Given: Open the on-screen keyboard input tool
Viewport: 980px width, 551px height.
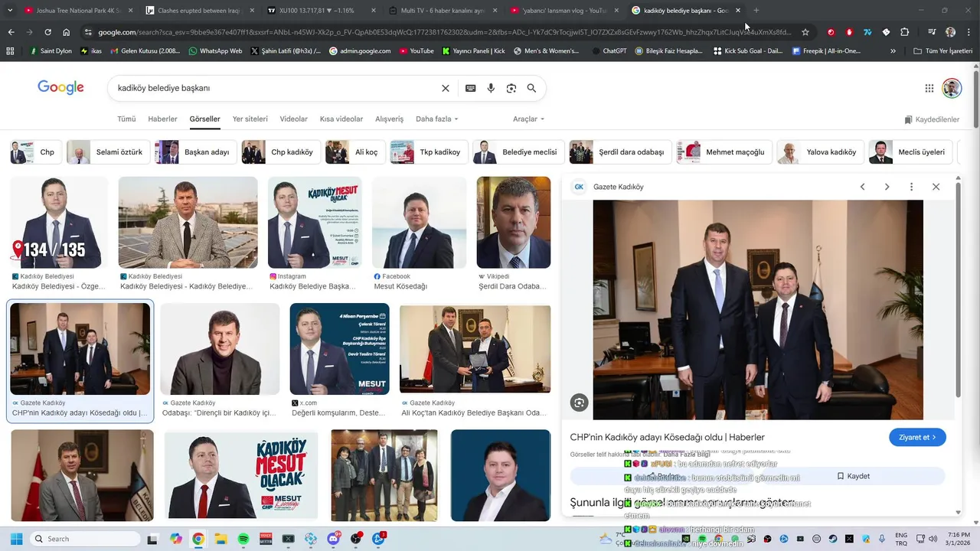Looking at the screenshot, I should [x=471, y=88].
